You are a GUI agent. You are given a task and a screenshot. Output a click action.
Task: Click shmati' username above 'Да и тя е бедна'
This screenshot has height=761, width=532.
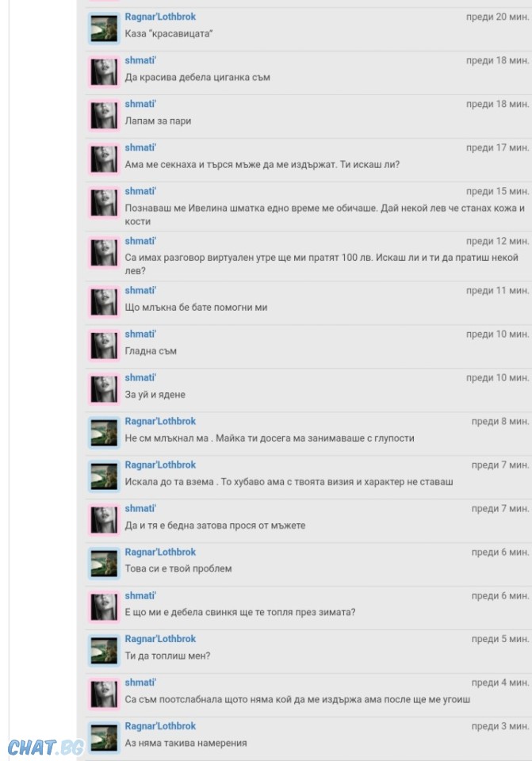tap(140, 508)
